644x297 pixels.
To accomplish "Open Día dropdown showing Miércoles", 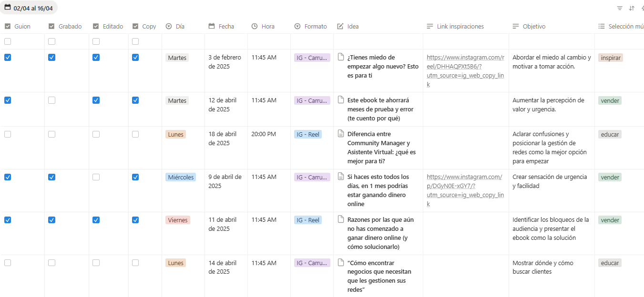I will (181, 177).
